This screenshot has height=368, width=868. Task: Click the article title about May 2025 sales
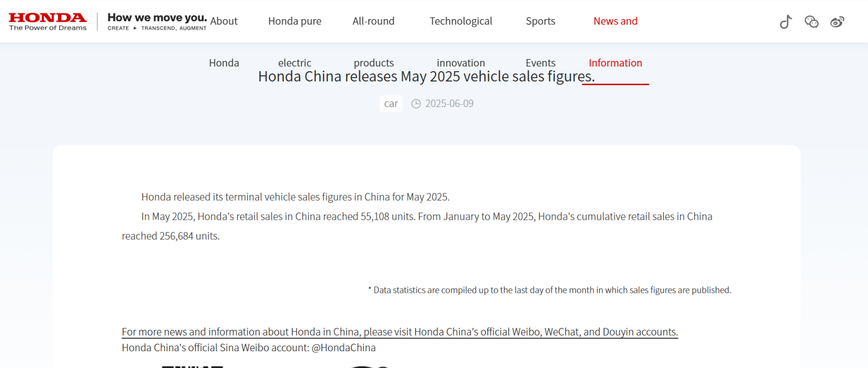[426, 76]
